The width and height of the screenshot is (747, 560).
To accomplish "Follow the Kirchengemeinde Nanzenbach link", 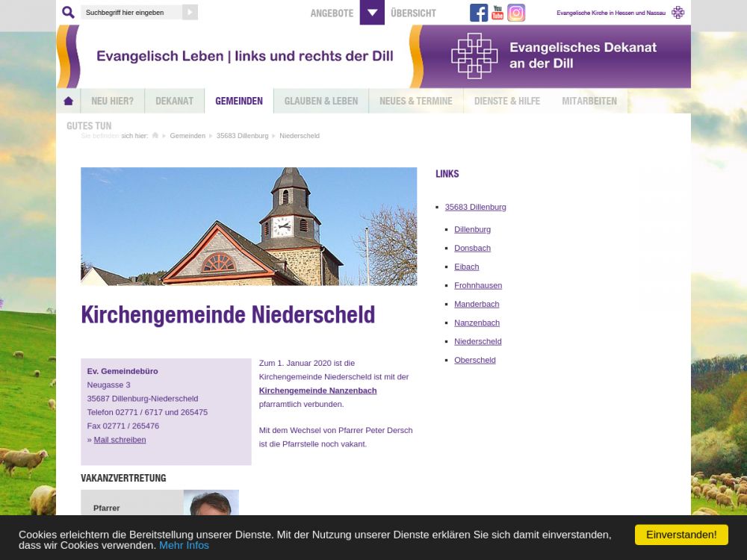I will [317, 391].
